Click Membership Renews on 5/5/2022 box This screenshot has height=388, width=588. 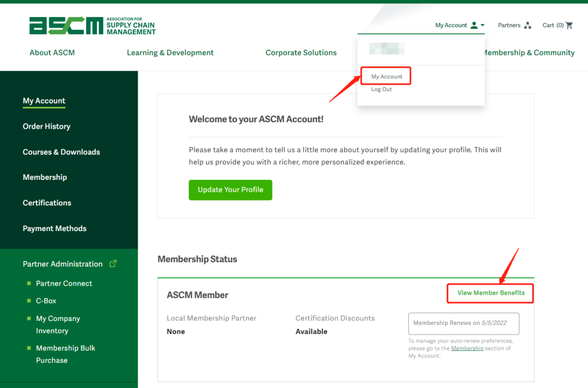(463, 323)
